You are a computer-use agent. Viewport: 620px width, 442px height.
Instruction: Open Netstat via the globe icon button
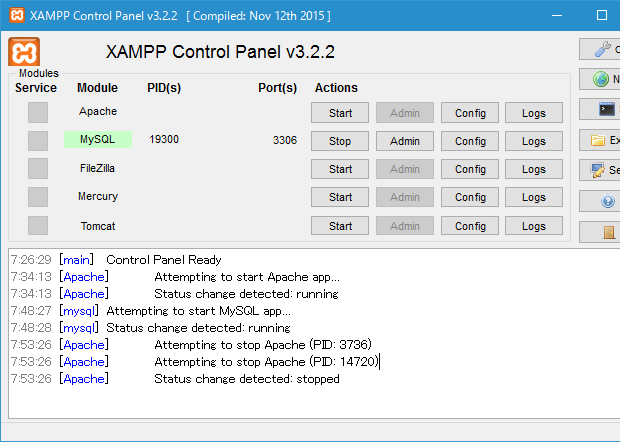click(600, 79)
